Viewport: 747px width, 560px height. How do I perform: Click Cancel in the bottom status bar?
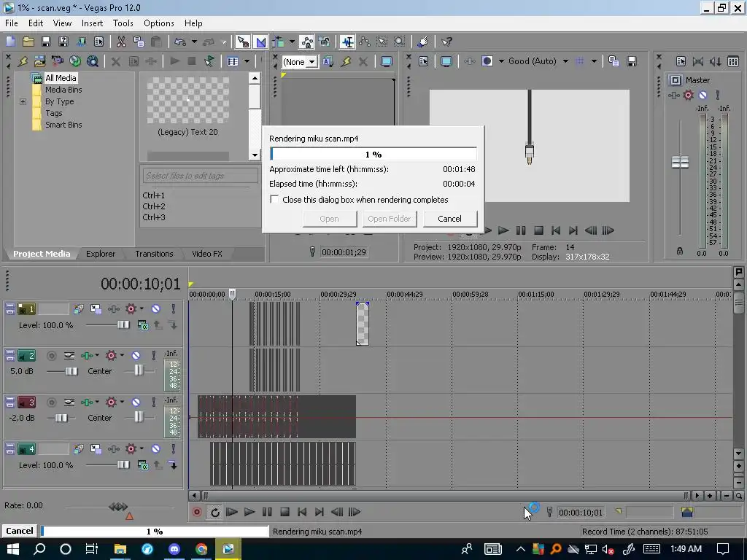pyautogui.click(x=20, y=531)
